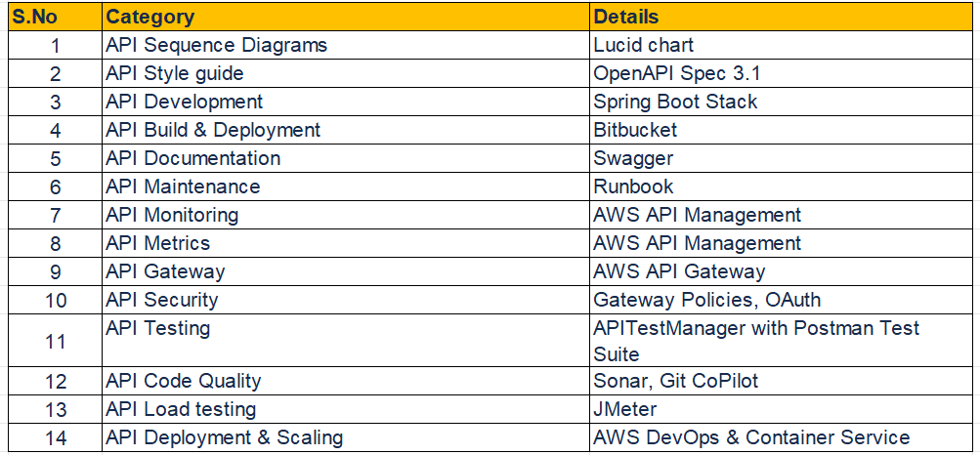
Task: Click the 'Swagger' cell
Action: [781, 158]
